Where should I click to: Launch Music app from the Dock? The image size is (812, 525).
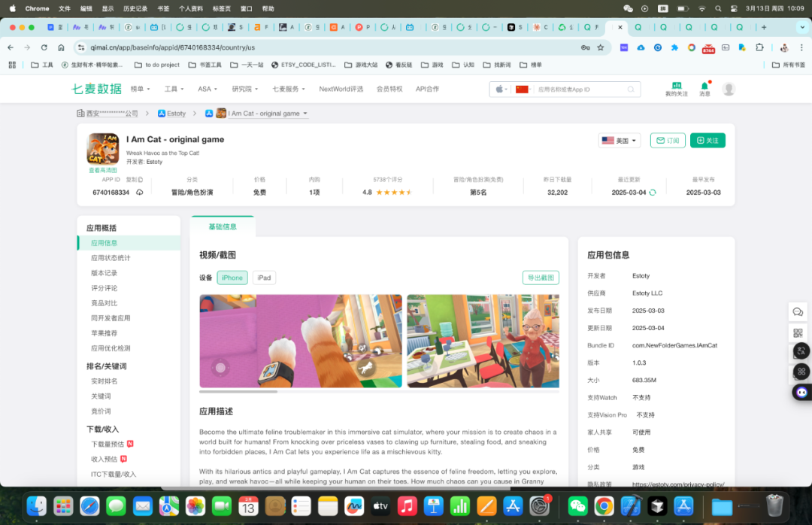click(x=407, y=506)
